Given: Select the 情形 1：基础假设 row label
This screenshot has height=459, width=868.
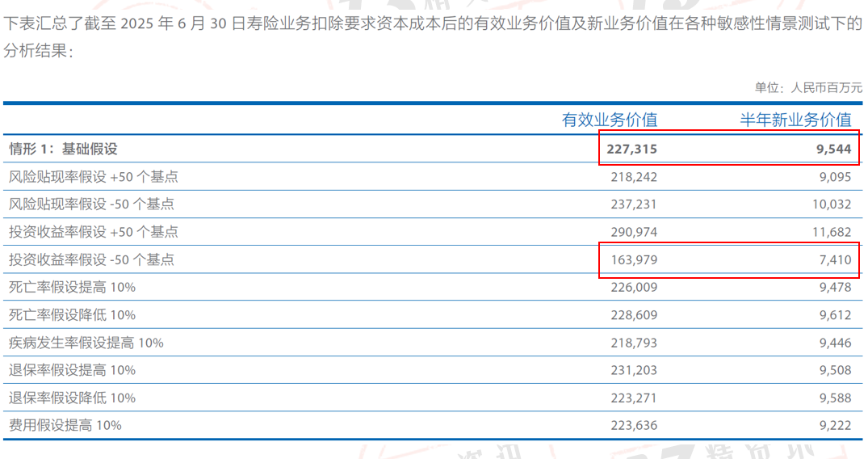Looking at the screenshot, I should click(x=63, y=149).
